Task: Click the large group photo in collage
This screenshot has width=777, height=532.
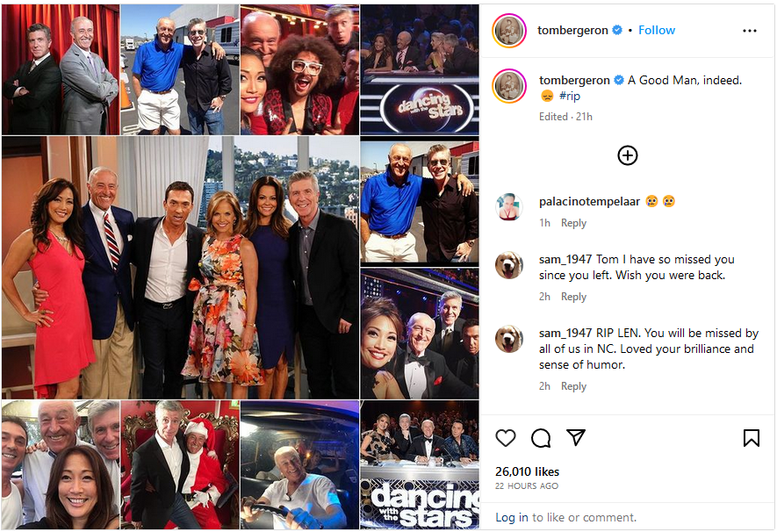Action: coord(180,268)
